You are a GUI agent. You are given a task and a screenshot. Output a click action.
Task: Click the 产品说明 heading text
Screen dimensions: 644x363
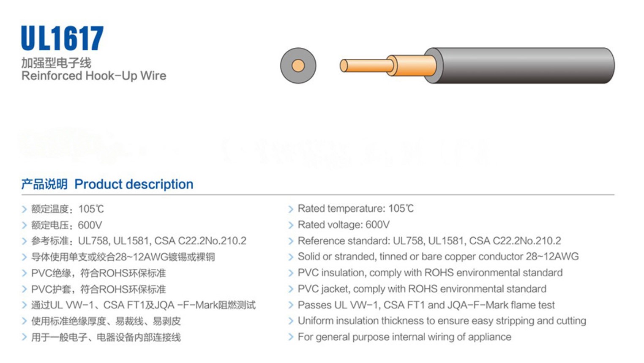[44, 184]
